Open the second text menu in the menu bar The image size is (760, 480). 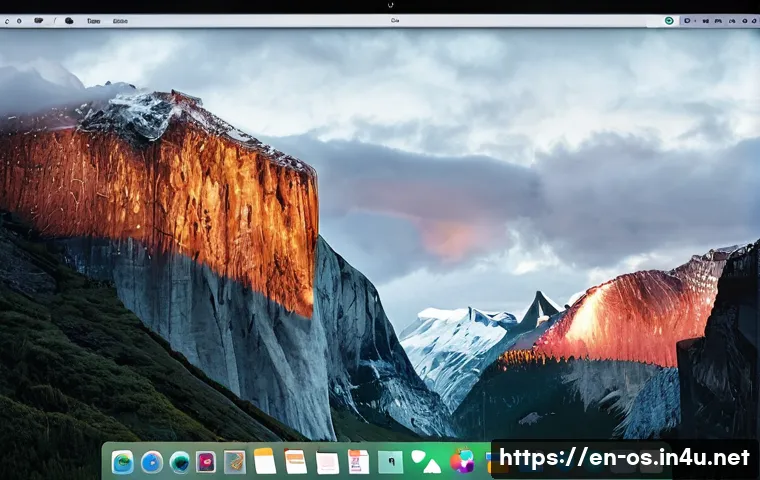tap(120, 21)
